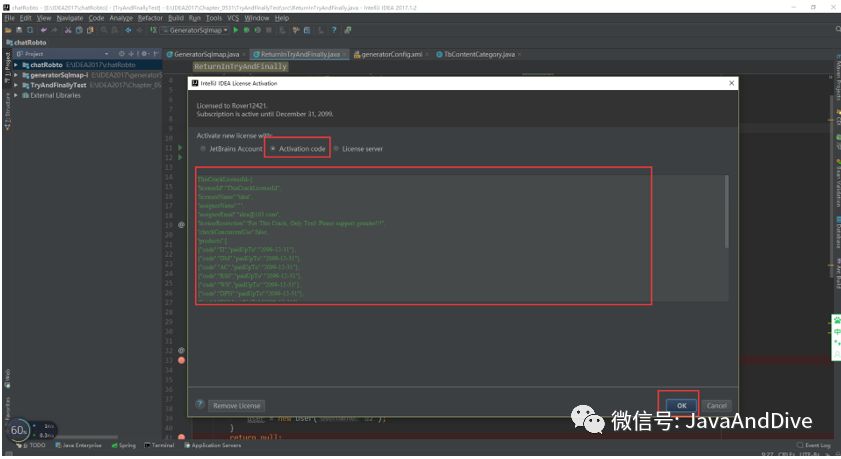This screenshot has width=841, height=459.
Task: Open the Application Servers tool window
Action: pos(213,445)
